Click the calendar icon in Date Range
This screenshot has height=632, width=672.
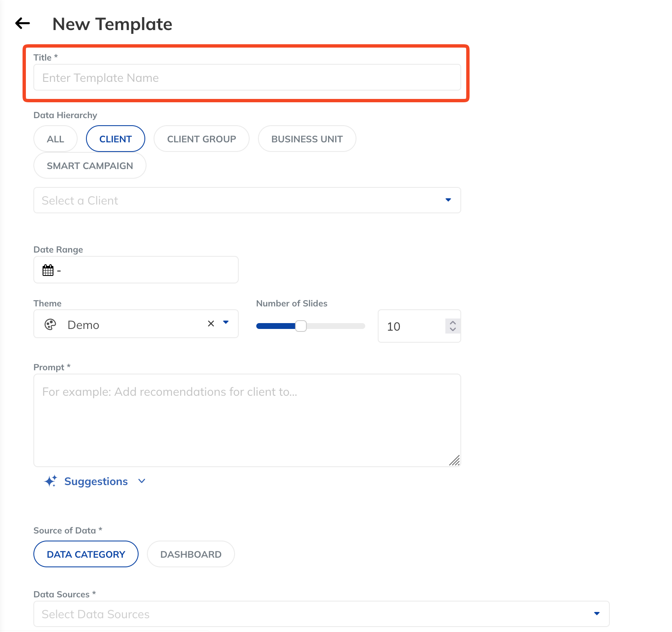tap(48, 270)
